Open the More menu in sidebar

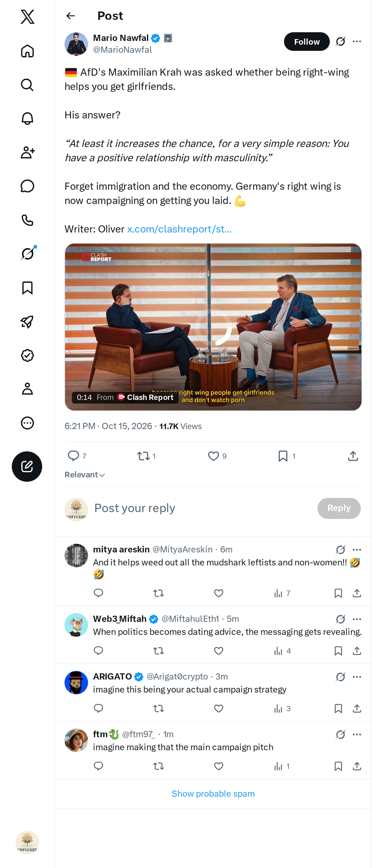27,423
